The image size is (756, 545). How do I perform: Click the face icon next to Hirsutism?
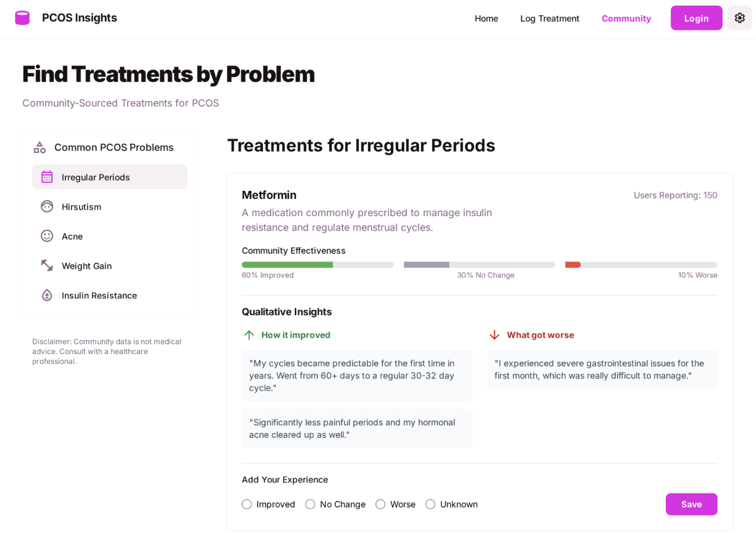pyautogui.click(x=47, y=206)
